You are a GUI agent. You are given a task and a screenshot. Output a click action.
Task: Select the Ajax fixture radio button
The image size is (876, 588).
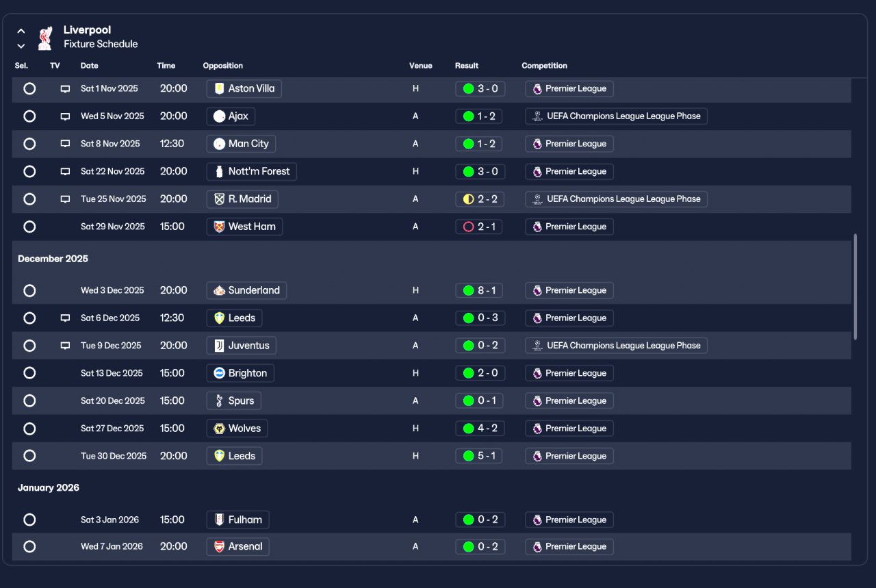pyautogui.click(x=29, y=116)
